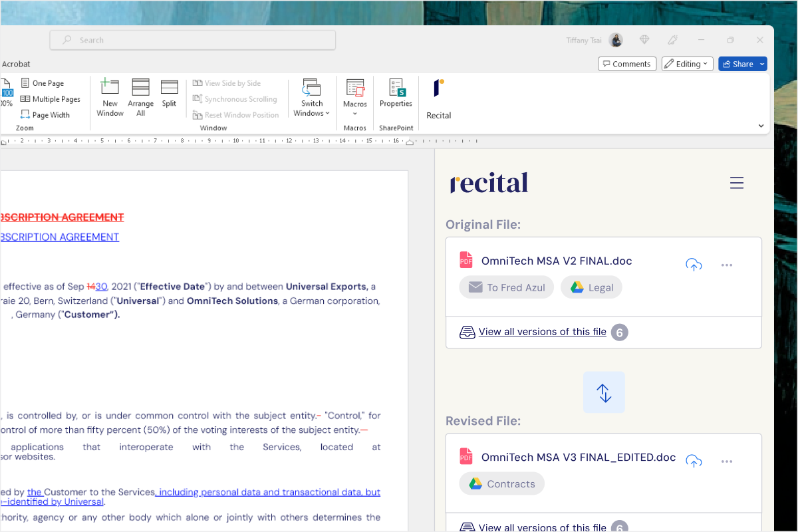Upload icon for MSA V3 FINAL_EDITED file
798x532 pixels.
(694, 461)
